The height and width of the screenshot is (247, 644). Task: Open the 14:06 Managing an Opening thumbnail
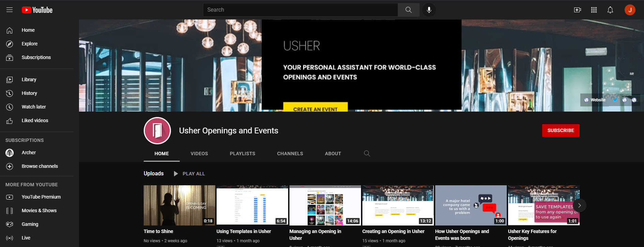pos(325,205)
